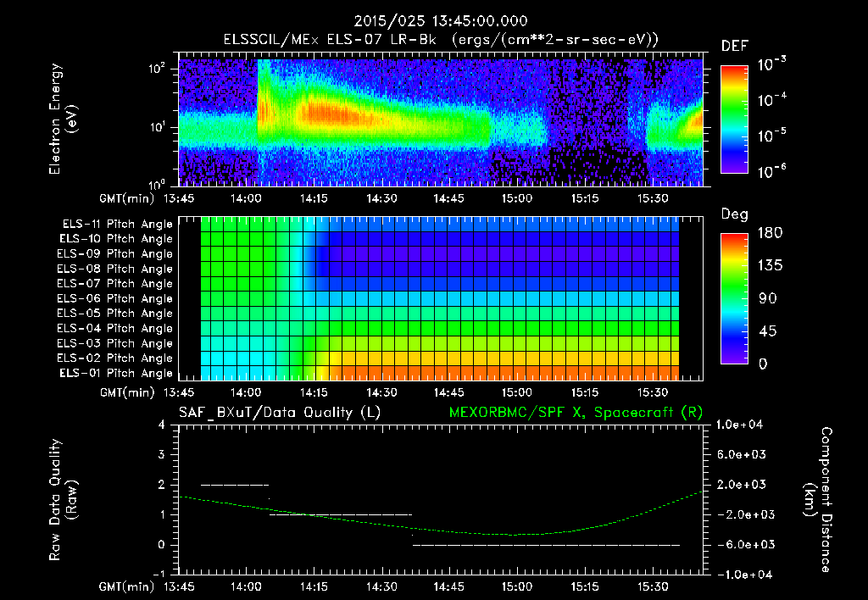Click the 10^2 energy axis label

click(157, 69)
